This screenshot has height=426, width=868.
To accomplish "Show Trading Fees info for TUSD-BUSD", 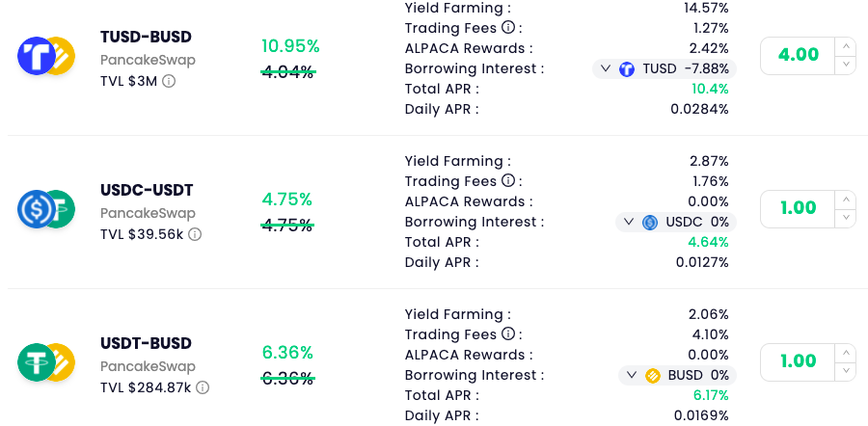I will click(507, 27).
